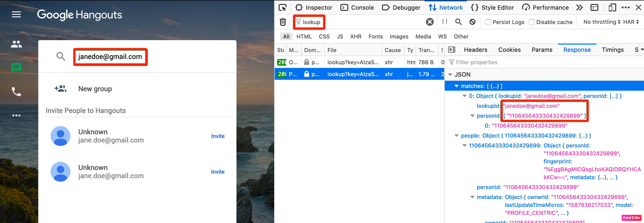Switch to the Debugger tab
The height and width of the screenshot is (223, 644).
pyautogui.click(x=401, y=8)
